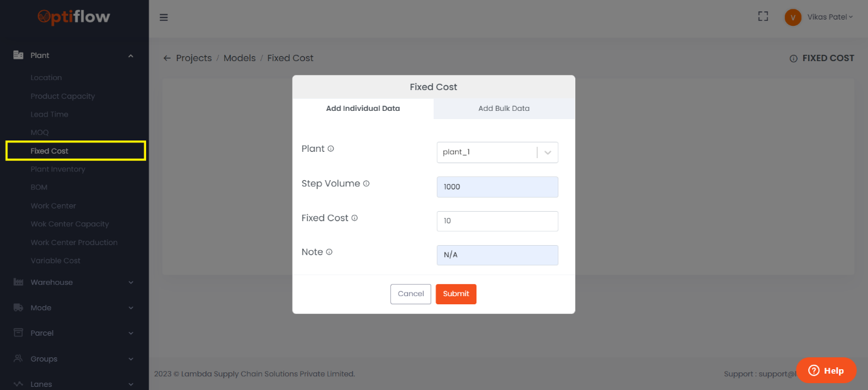The height and width of the screenshot is (390, 868).
Task: Switch to the Add Bulk Data tab
Action: click(x=504, y=108)
